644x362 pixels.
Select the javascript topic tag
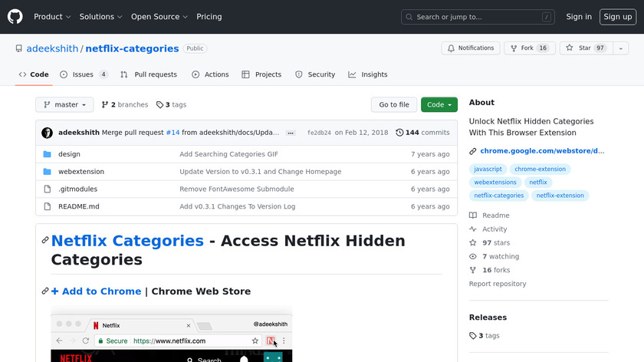(x=488, y=169)
